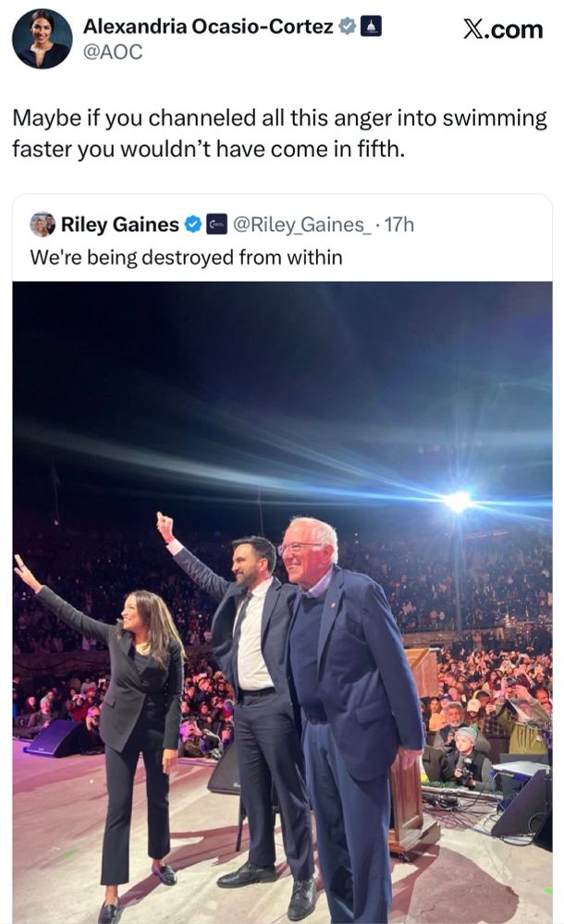
Task: Click the bright stage spotlight in the photo
Action: [x=456, y=502]
